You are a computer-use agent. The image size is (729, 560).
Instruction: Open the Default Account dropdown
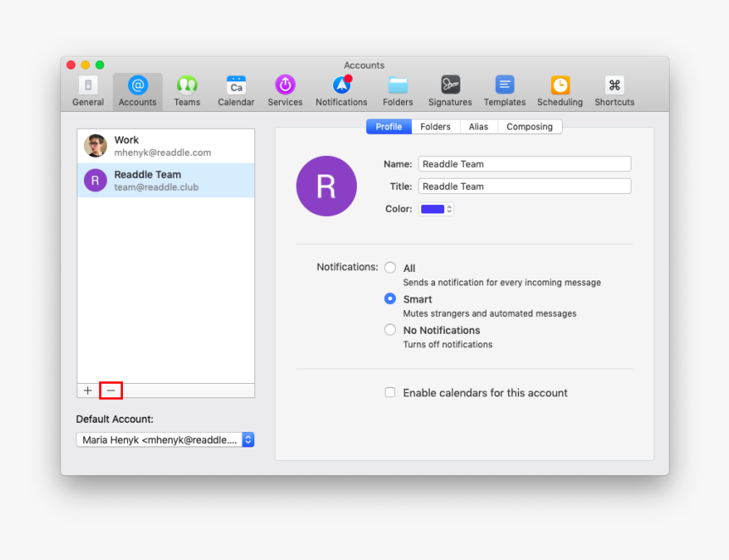[165, 440]
